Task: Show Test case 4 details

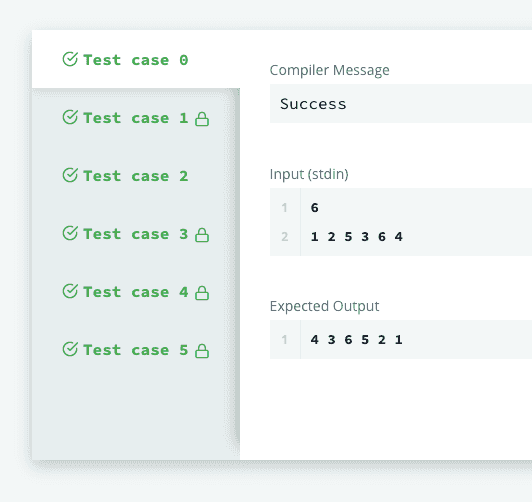Action: [x=136, y=292]
